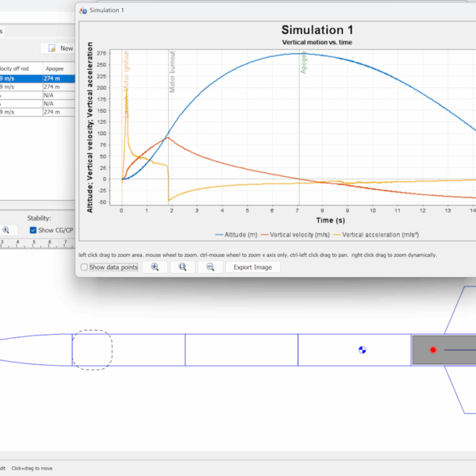Viewport: 476px width, 476px height.
Task: Click the Motor ignition marker label on the plot
Action: pyautogui.click(x=126, y=70)
